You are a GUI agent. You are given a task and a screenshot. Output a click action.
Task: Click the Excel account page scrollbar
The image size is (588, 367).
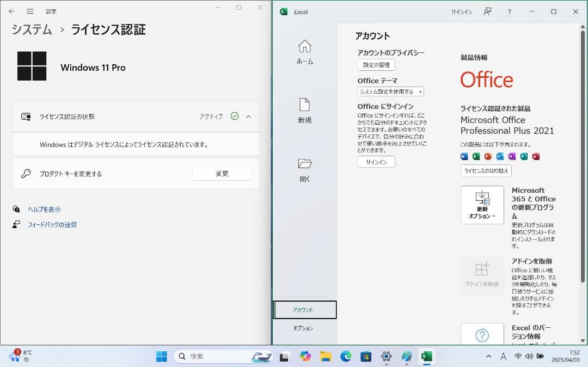pos(583,157)
